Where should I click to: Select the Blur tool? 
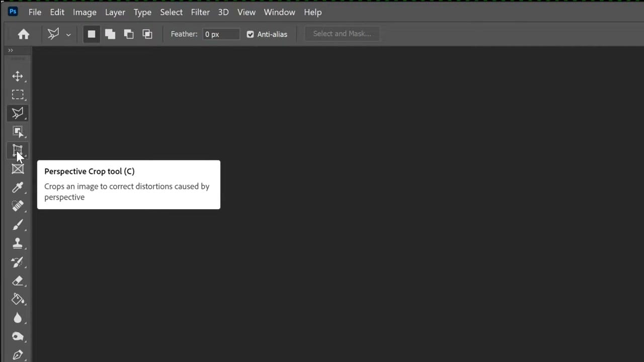pos(18,318)
